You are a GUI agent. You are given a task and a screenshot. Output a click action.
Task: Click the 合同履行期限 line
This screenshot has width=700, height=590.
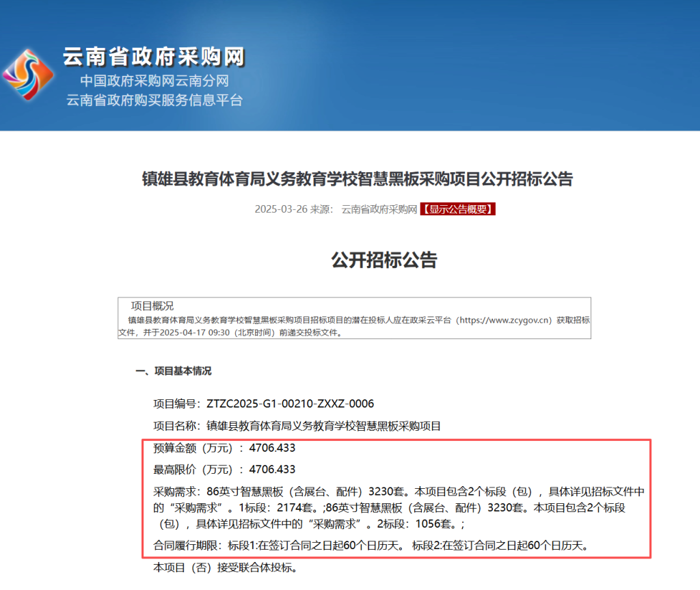[371, 546]
